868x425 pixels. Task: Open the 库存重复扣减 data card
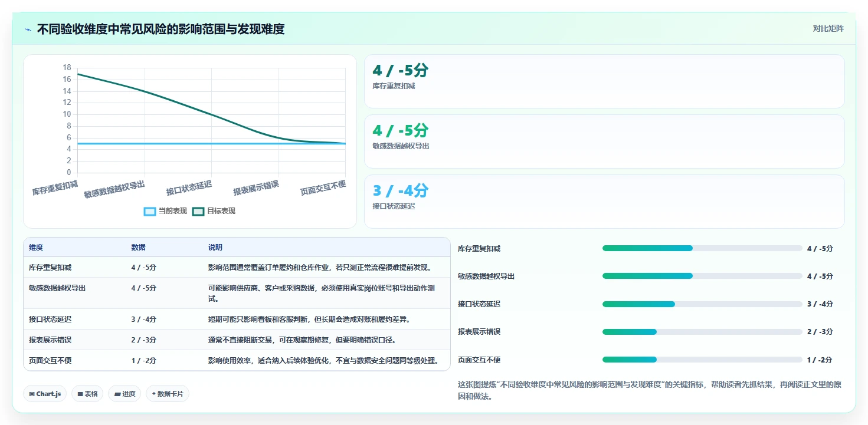pos(604,81)
